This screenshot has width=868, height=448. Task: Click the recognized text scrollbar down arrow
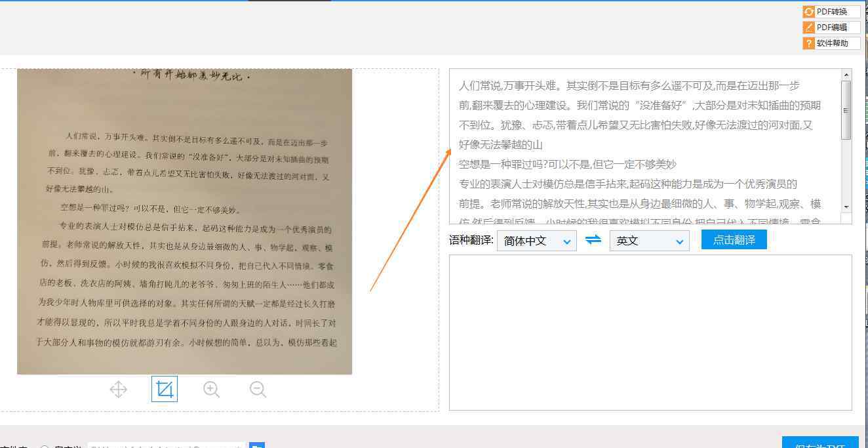tap(846, 207)
